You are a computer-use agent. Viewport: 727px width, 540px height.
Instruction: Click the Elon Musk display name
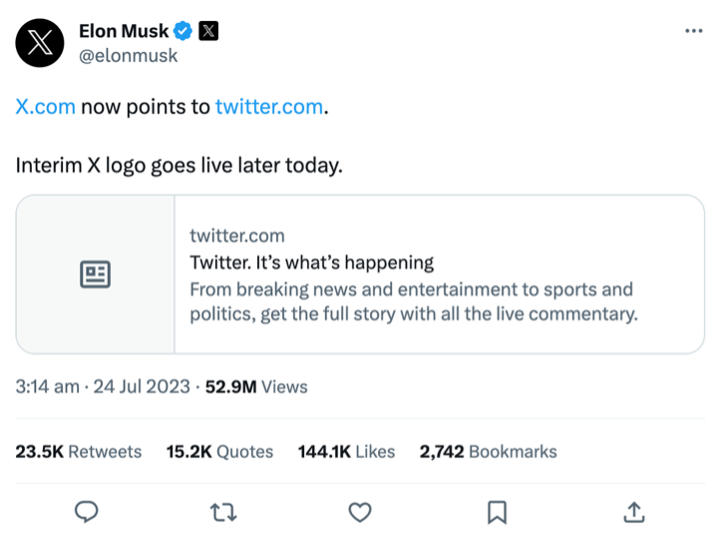click(123, 31)
